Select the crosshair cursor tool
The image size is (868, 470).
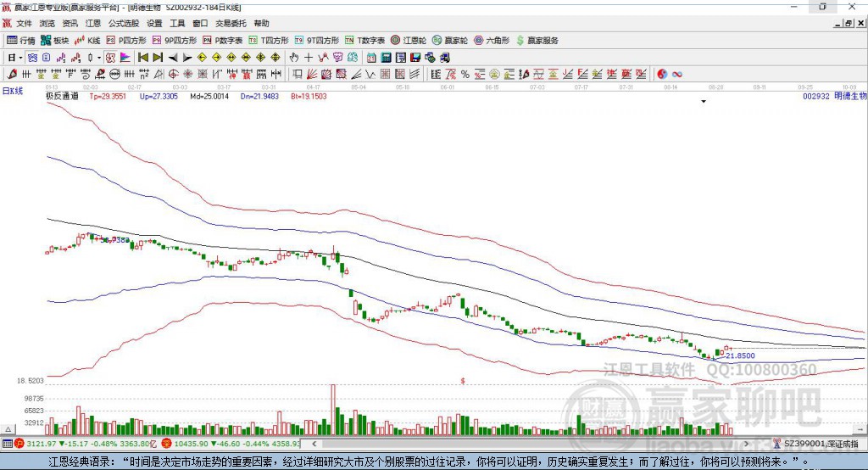pyautogui.click(x=309, y=58)
